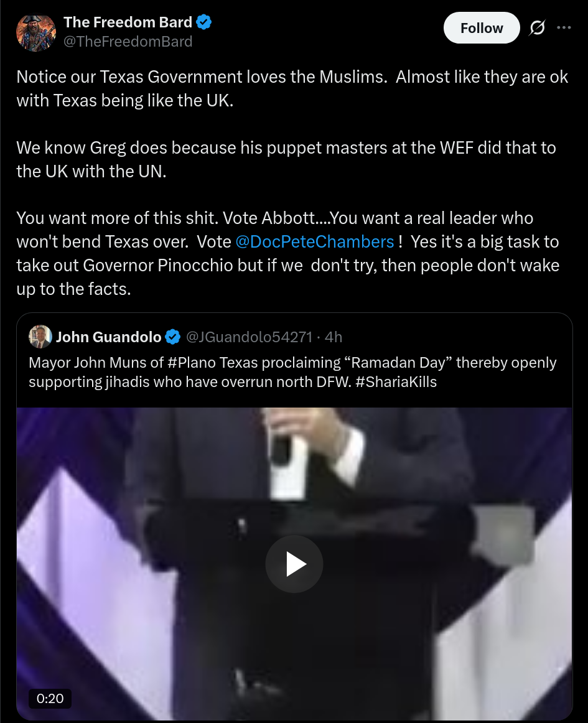588x723 pixels.
Task: Open the quoted post text about Plano
Action: pyautogui.click(x=292, y=372)
